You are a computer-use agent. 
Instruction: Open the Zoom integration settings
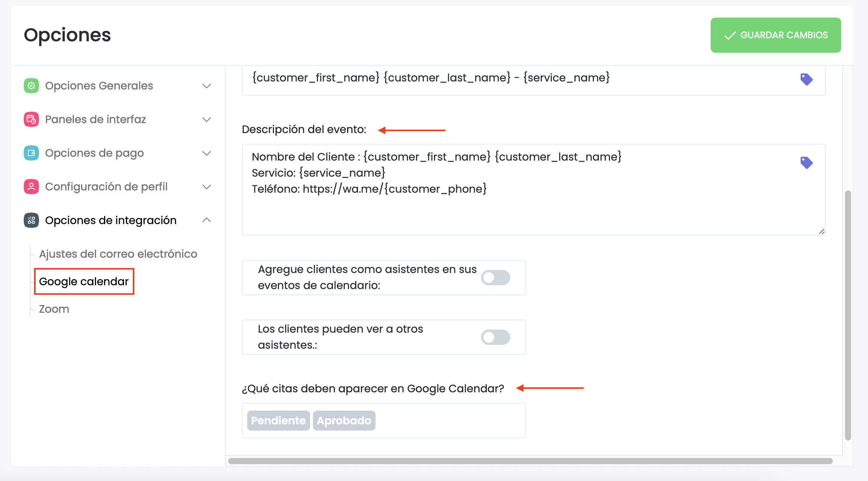click(54, 309)
